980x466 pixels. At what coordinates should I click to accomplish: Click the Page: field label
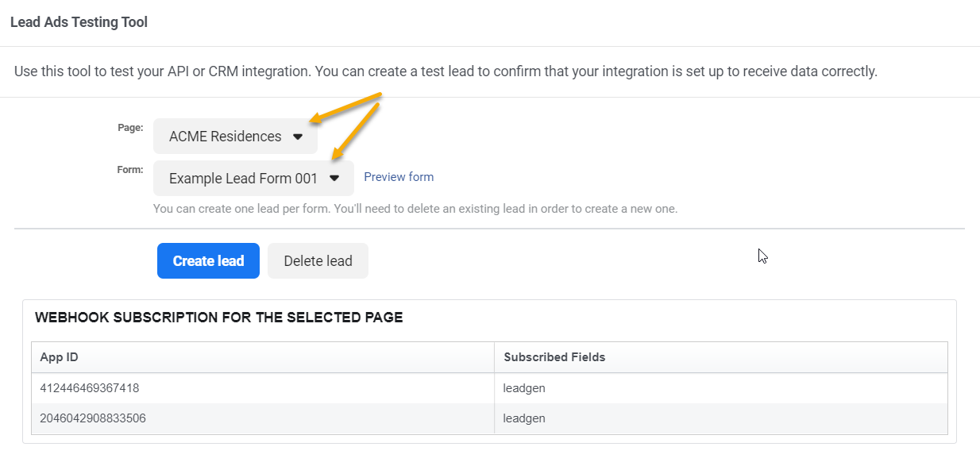(129, 127)
